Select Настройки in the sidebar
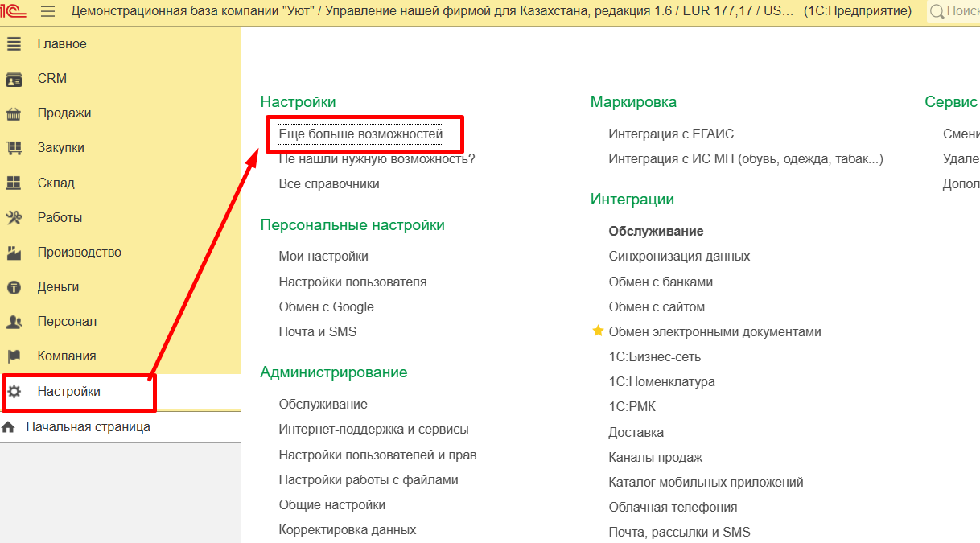This screenshot has width=980, height=543. click(68, 392)
